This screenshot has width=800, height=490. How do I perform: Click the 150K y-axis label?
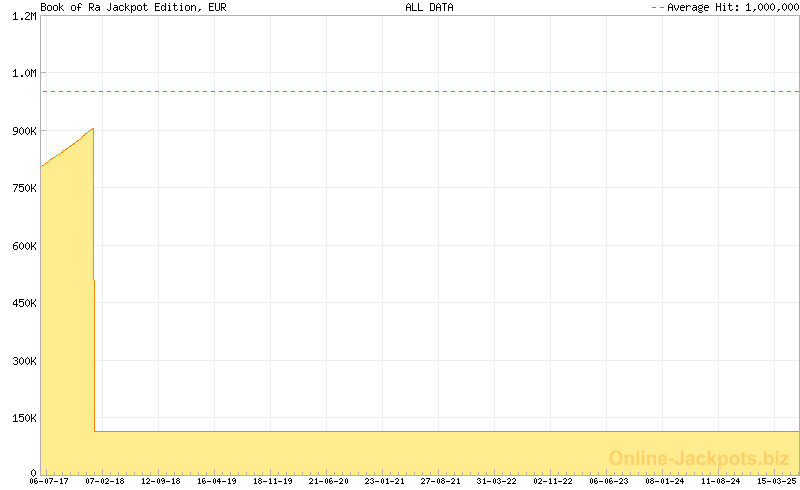point(23,418)
